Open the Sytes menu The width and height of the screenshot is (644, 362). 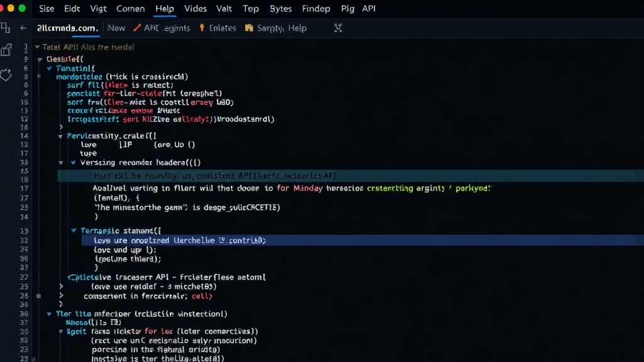click(280, 9)
